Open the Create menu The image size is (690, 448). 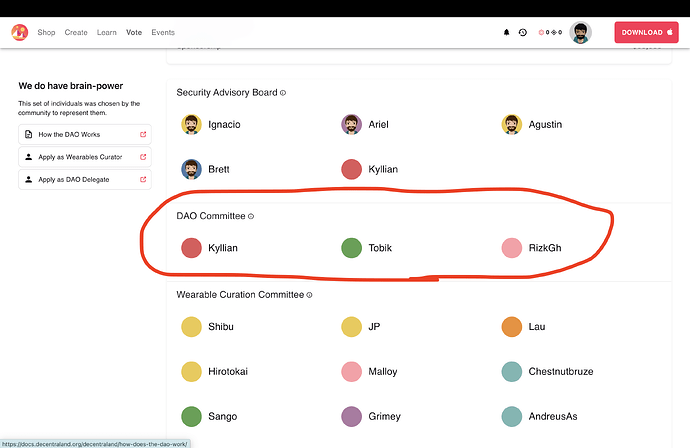click(76, 32)
